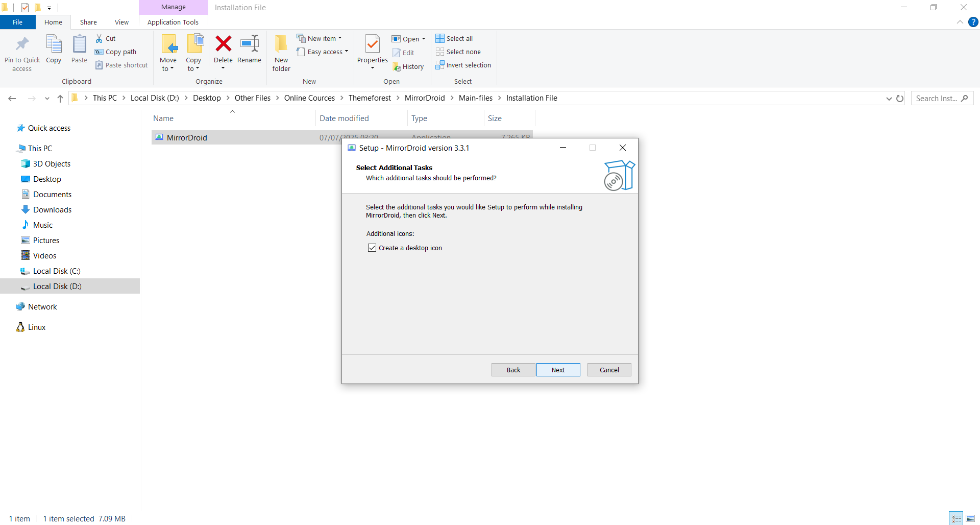Open Explorer Help question mark
This screenshot has width=980, height=525.
point(973,22)
